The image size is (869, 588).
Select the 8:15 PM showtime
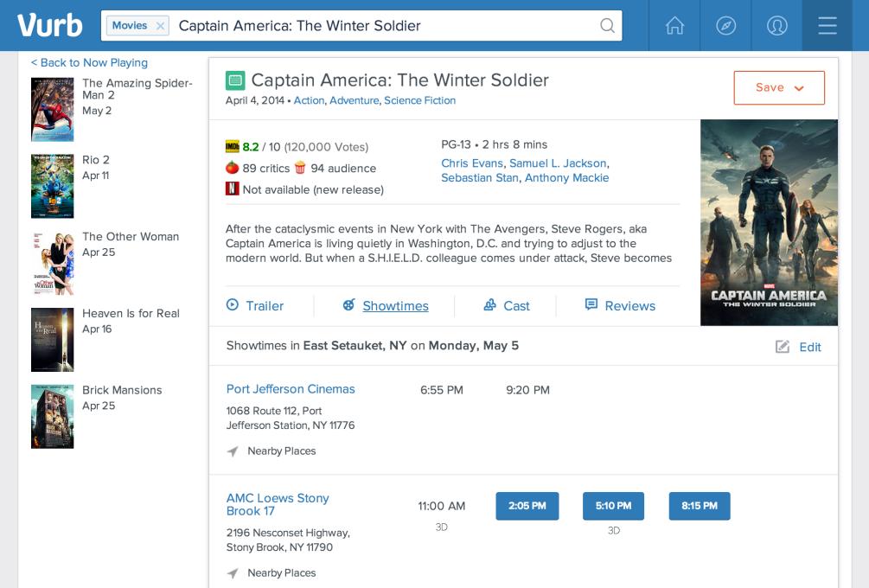point(700,506)
